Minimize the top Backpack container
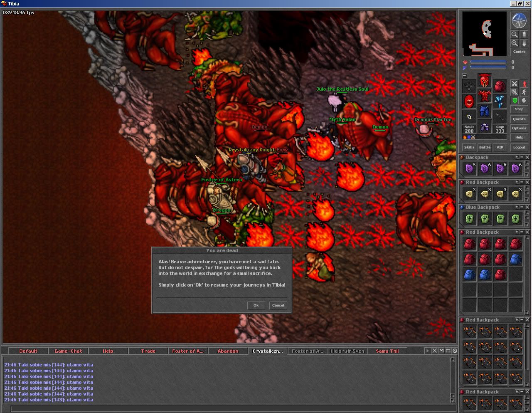532x413 pixels. pyautogui.click(x=522, y=157)
